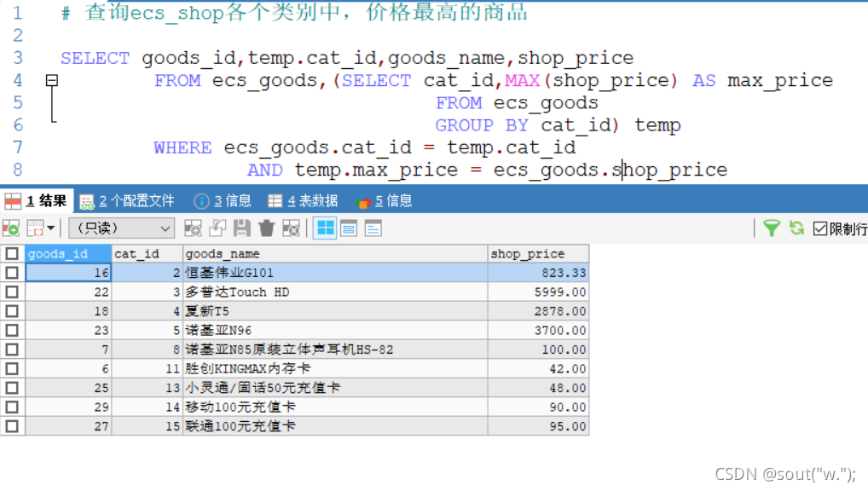The height and width of the screenshot is (491, 868).
Task: Open the 1 结果 tab
Action: tap(36, 201)
